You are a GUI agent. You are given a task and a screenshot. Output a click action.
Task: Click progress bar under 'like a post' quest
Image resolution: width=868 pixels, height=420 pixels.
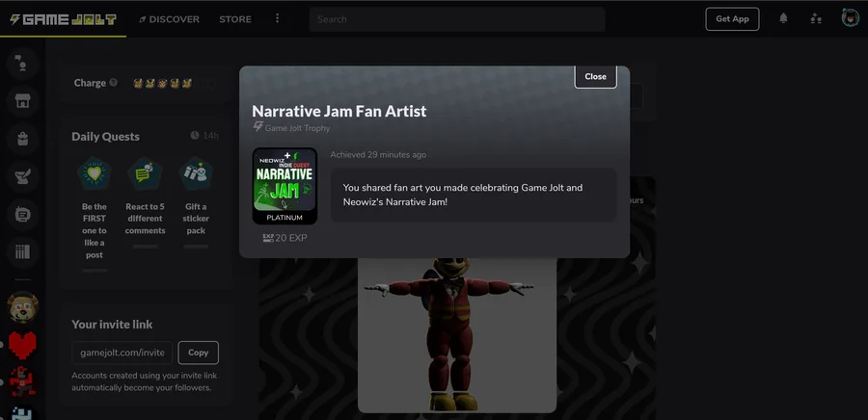click(x=95, y=271)
